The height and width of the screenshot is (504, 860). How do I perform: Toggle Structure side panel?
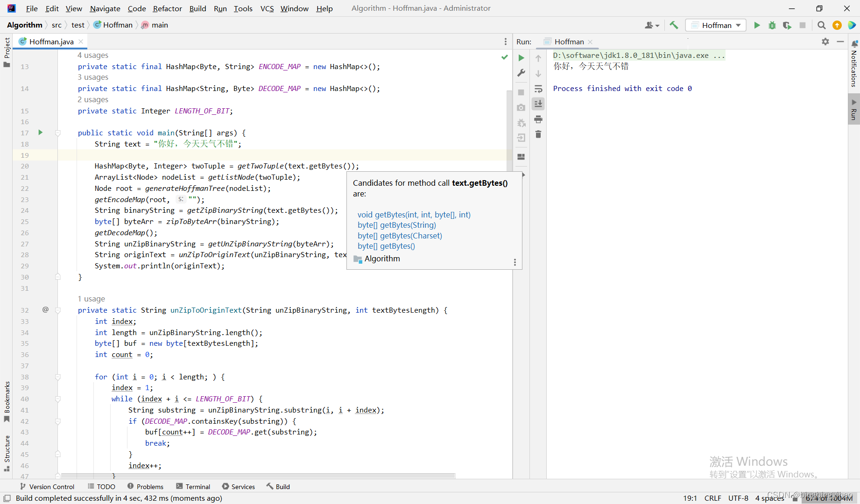(x=7, y=453)
